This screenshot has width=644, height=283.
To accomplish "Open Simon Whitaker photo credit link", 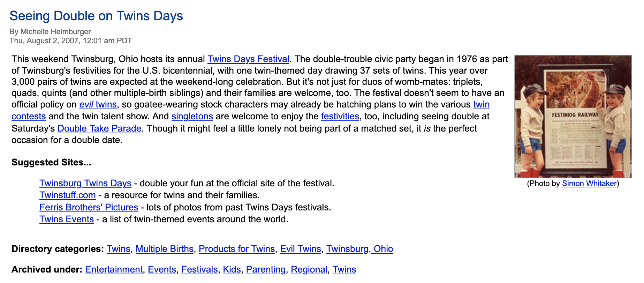I will [x=589, y=184].
